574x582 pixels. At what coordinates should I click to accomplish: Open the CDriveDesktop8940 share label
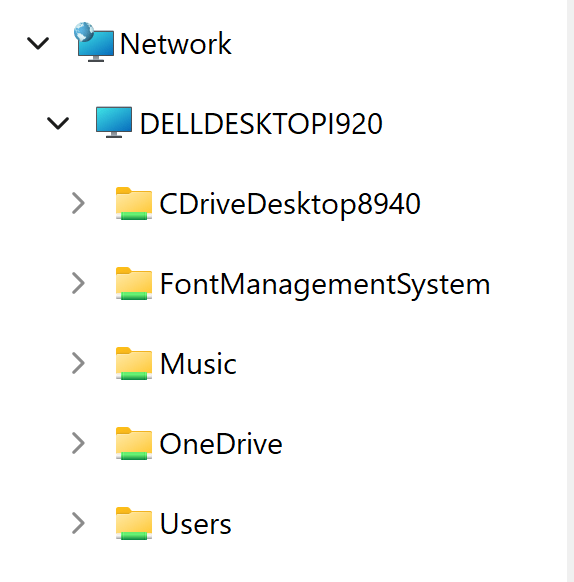[290, 204]
